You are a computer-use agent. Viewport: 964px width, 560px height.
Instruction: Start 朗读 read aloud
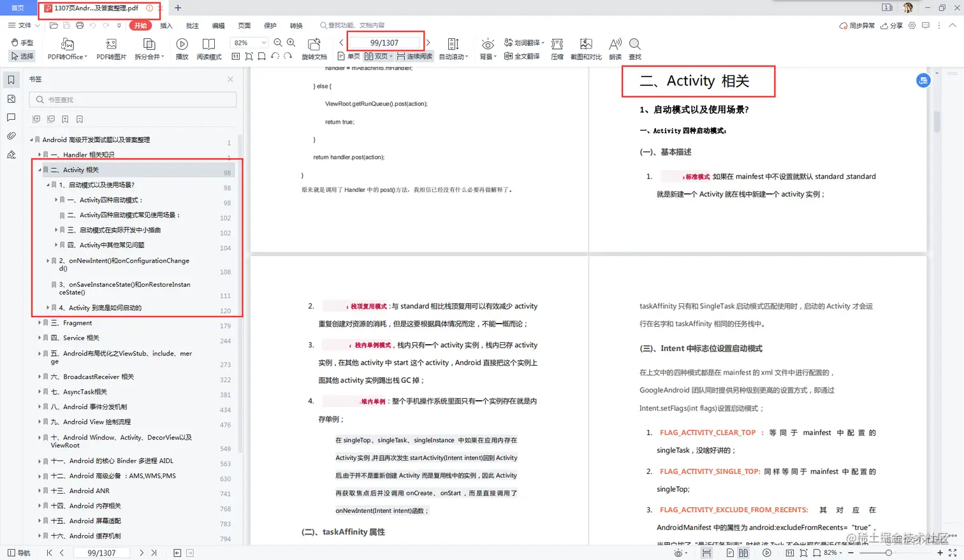click(x=615, y=49)
